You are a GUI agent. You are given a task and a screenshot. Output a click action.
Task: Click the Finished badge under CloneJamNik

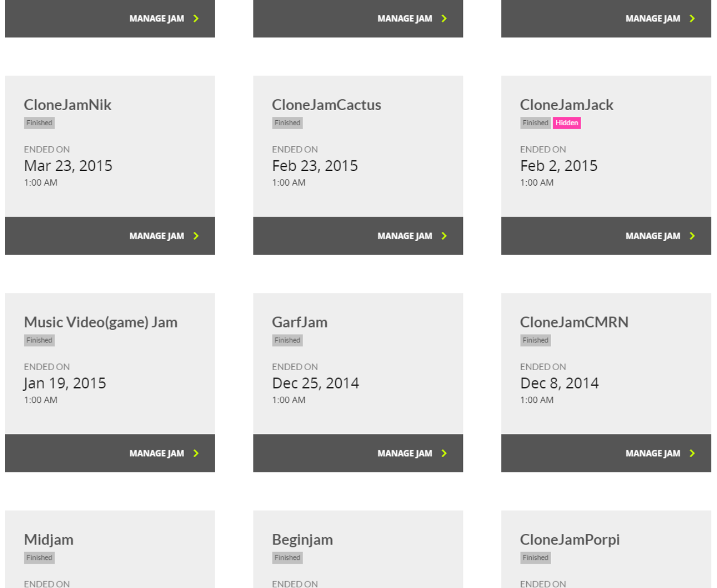pyautogui.click(x=40, y=123)
